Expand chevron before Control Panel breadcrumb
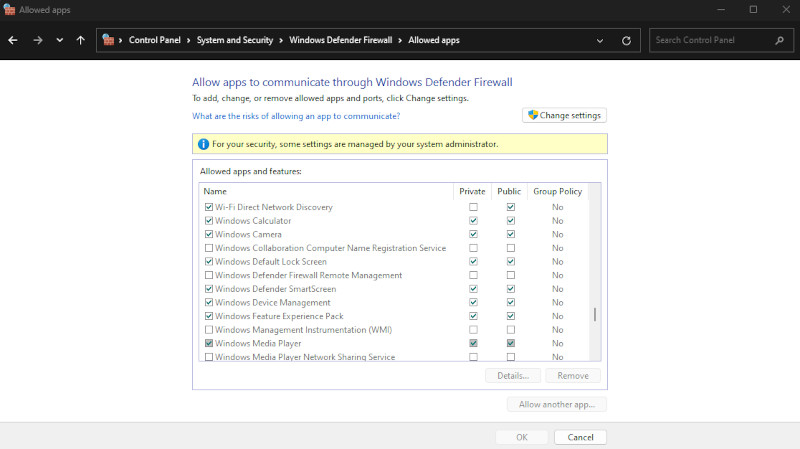 120,40
